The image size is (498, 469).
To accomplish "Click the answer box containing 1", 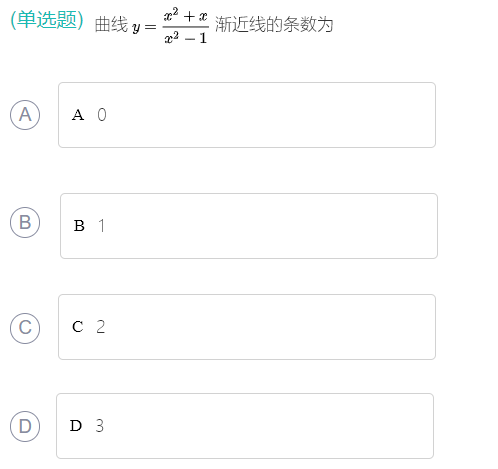I will point(249,226).
